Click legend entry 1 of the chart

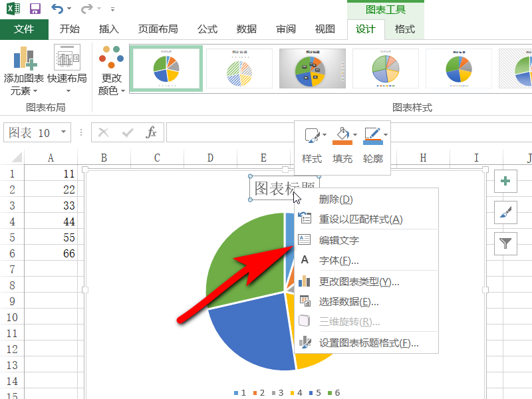pos(240,392)
